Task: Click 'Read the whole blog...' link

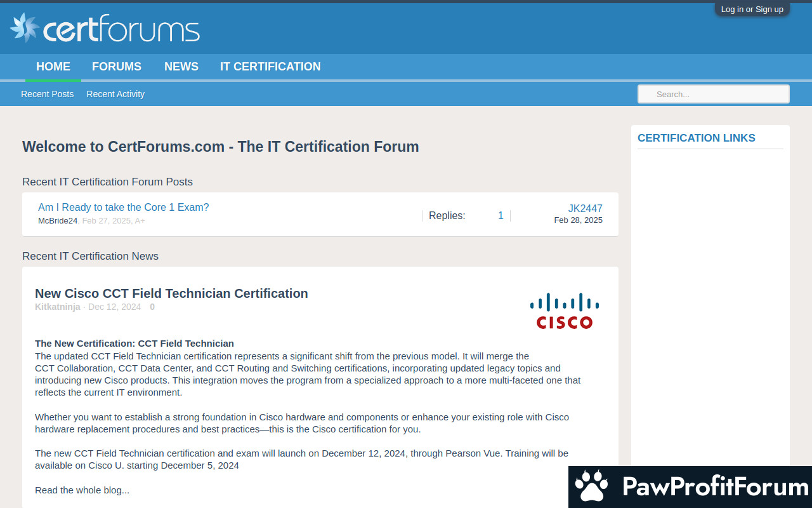Action: pos(82,490)
